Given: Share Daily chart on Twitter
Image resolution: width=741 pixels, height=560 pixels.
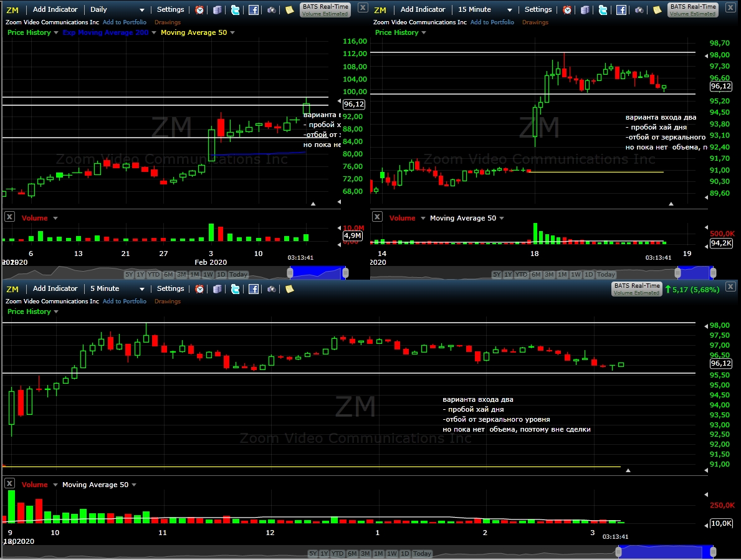Looking at the screenshot, I should pyautogui.click(x=235, y=9).
